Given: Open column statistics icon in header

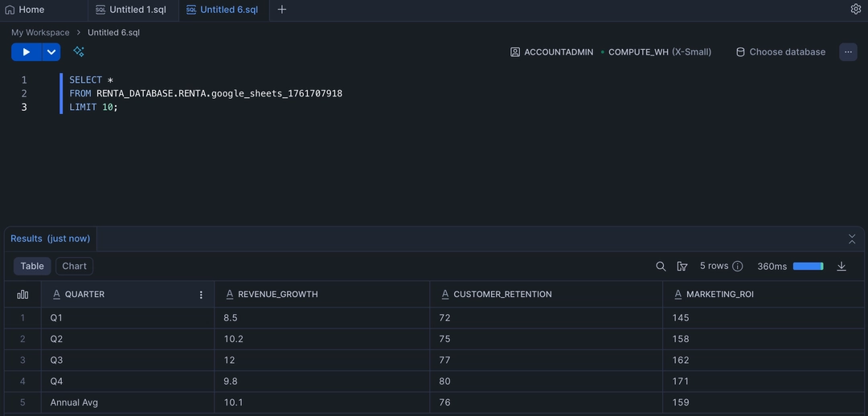Looking at the screenshot, I should click(x=23, y=295).
